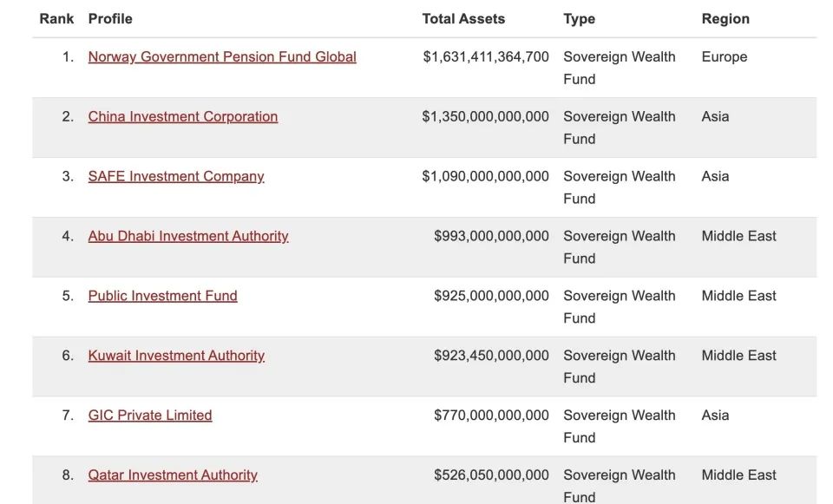Select Kuwait Investment Authority profile link
Viewport: 833px width, 504px height.
pos(176,357)
